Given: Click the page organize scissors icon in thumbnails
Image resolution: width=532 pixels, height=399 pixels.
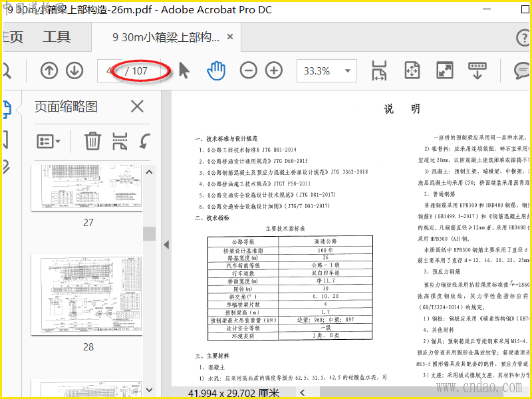Looking at the screenshot, I should (x=120, y=141).
